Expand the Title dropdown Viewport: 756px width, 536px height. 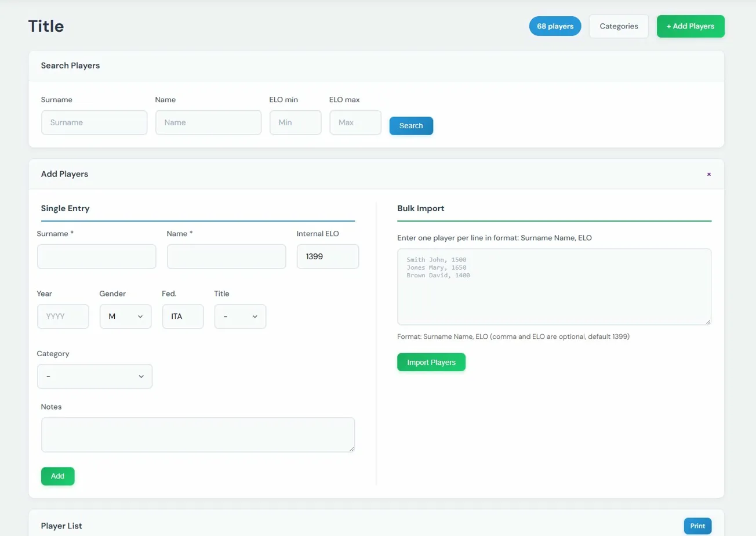240,317
